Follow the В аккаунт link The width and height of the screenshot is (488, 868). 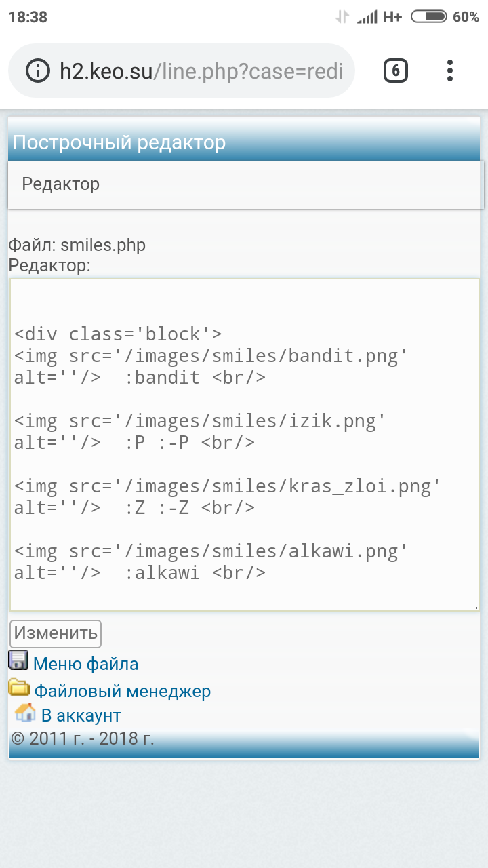[x=81, y=715]
